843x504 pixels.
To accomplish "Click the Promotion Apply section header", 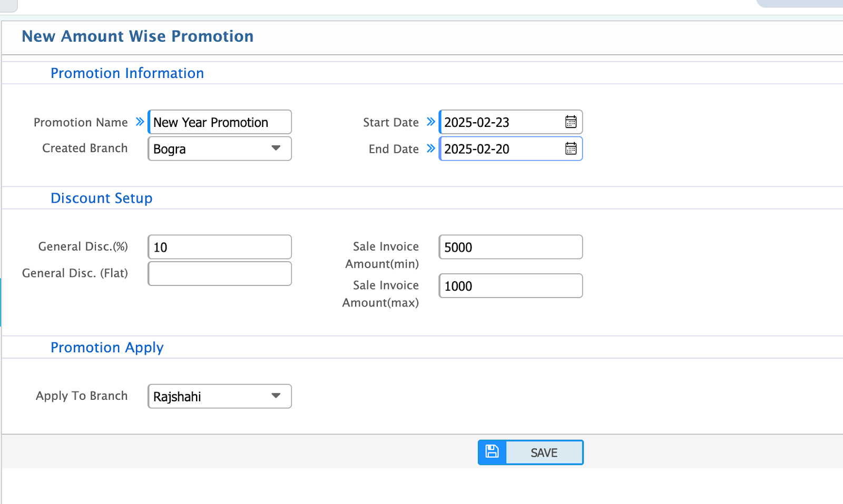I will click(107, 347).
